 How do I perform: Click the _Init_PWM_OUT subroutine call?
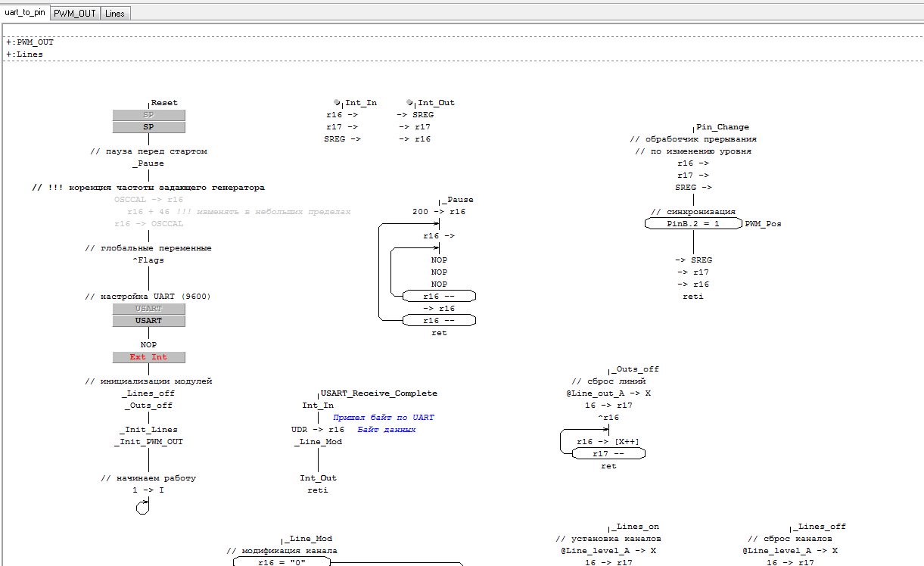[148, 442]
